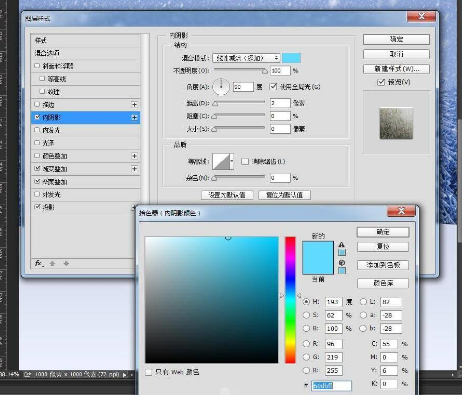
Task: Enable the Only Web Colors checkbox
Action: point(149,372)
